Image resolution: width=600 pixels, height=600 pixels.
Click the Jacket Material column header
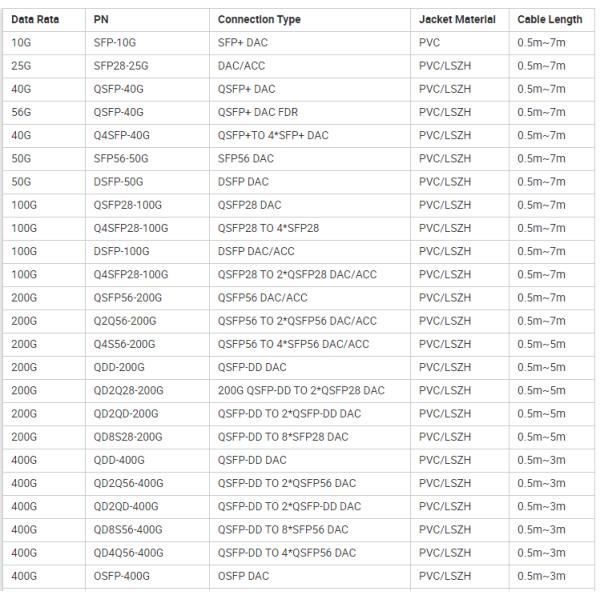click(x=457, y=20)
